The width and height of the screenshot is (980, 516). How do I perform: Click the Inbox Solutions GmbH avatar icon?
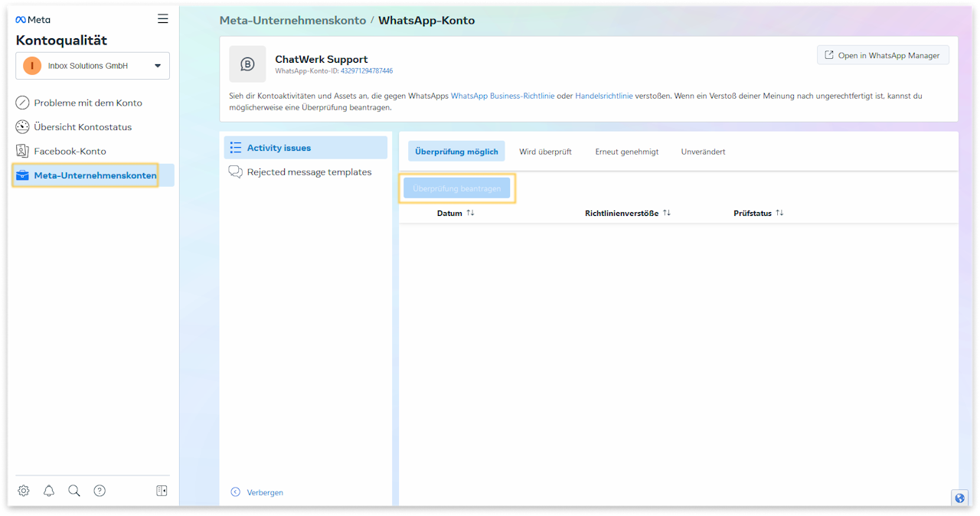coord(32,66)
